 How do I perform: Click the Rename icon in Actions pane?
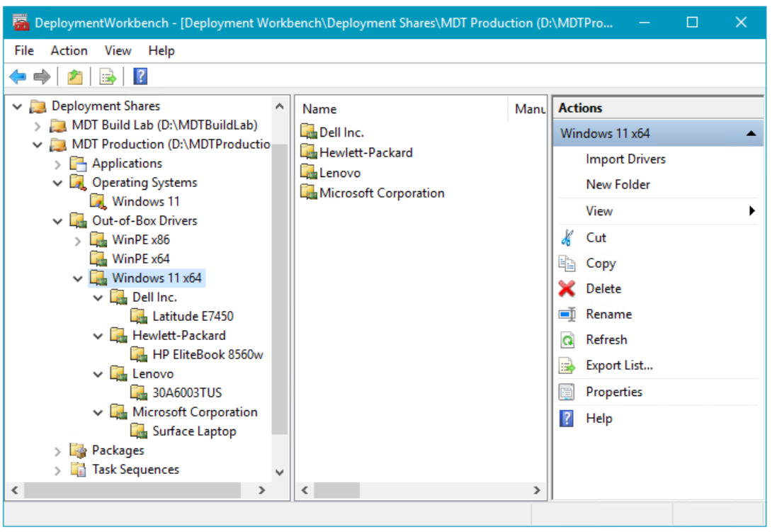567,315
